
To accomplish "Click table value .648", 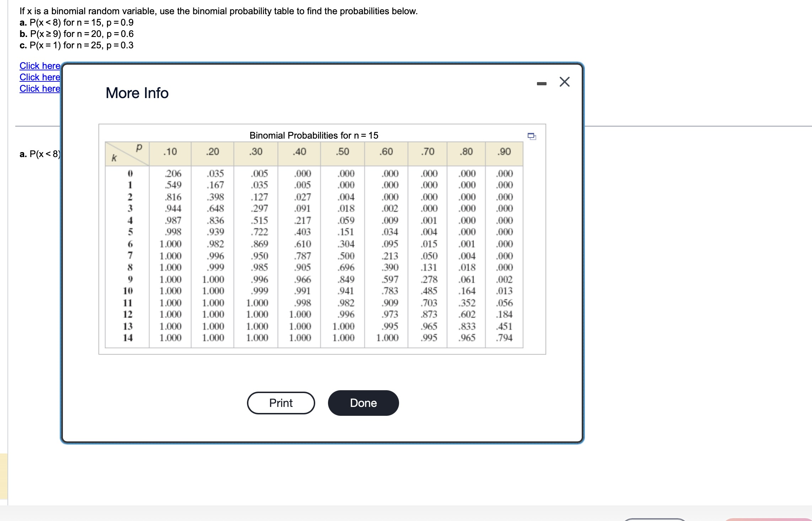I will (x=215, y=208).
